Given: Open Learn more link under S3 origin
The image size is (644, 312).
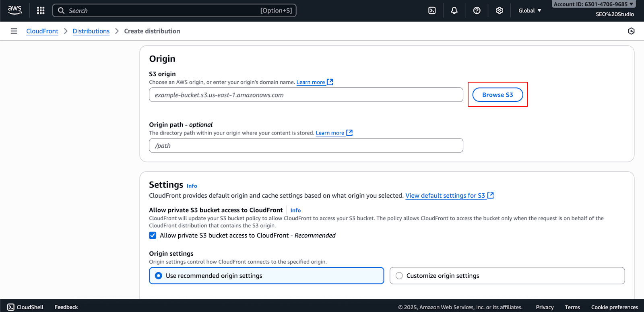Looking at the screenshot, I should point(311,82).
